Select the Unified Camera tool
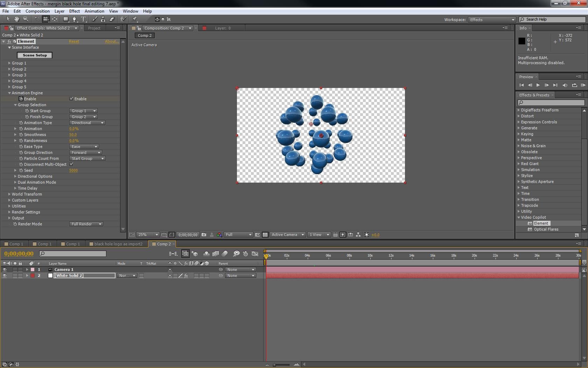 [x=46, y=19]
